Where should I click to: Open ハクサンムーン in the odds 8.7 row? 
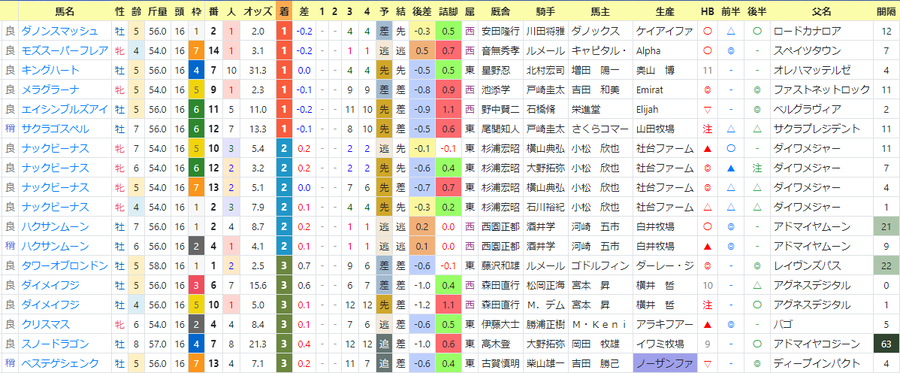(x=55, y=226)
